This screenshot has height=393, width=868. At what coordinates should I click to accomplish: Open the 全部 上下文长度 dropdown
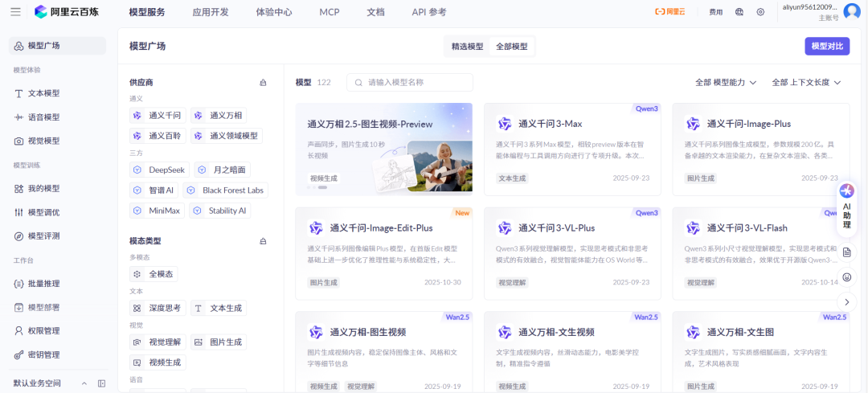point(806,83)
